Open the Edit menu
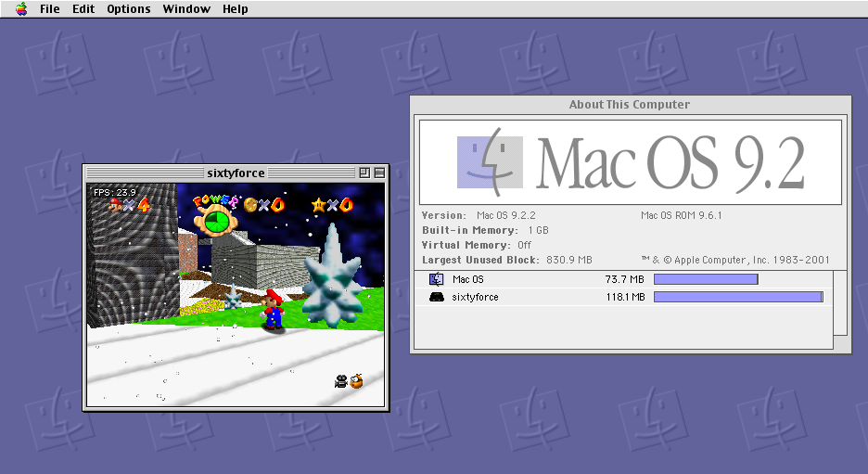 pos(83,9)
